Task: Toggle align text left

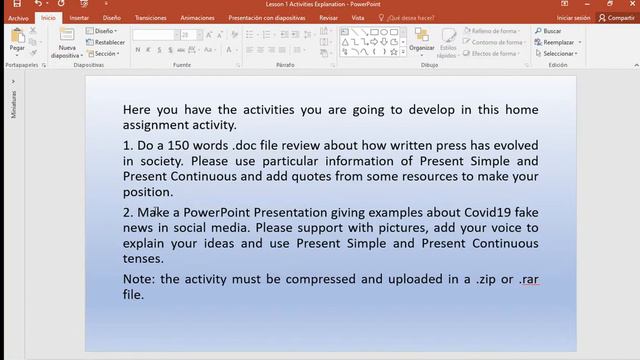Action: 249,50
